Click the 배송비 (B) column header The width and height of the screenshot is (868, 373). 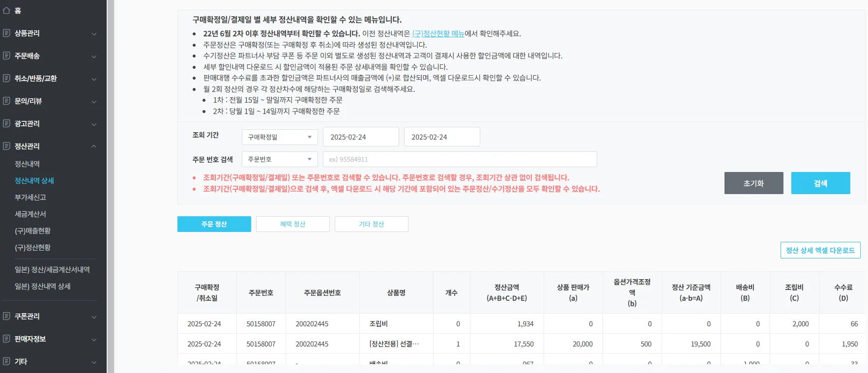click(745, 292)
